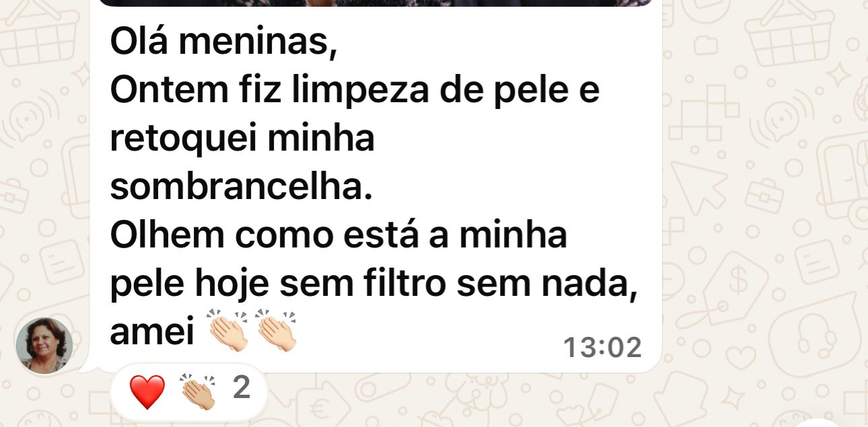
Task: Click empty bubble space right of sombrancelha
Action: 511,188
